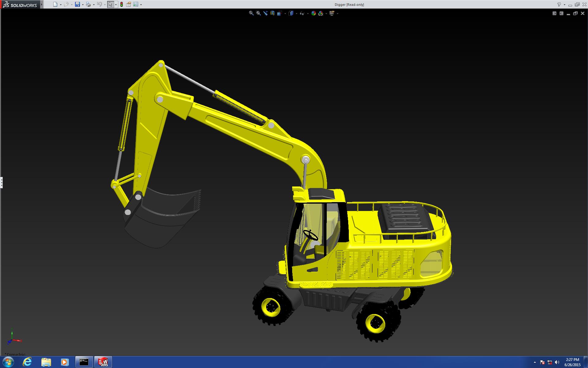Click the Edit Appearance color ball
Image resolution: width=588 pixels, height=368 pixels.
(313, 13)
